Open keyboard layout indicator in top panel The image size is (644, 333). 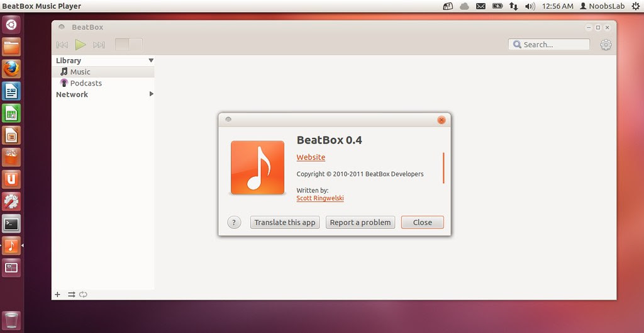(x=448, y=6)
